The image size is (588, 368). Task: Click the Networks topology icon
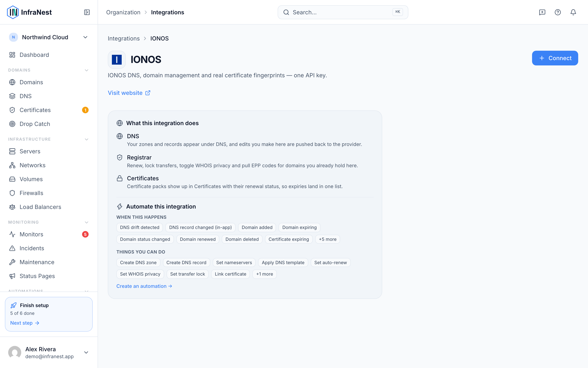pos(12,165)
